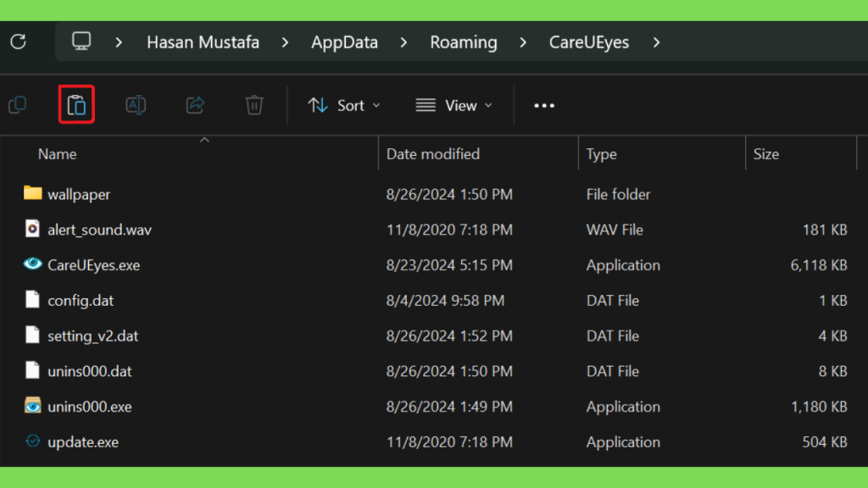Click the WAV File type cell
This screenshot has width=868, height=488.
pyautogui.click(x=615, y=230)
